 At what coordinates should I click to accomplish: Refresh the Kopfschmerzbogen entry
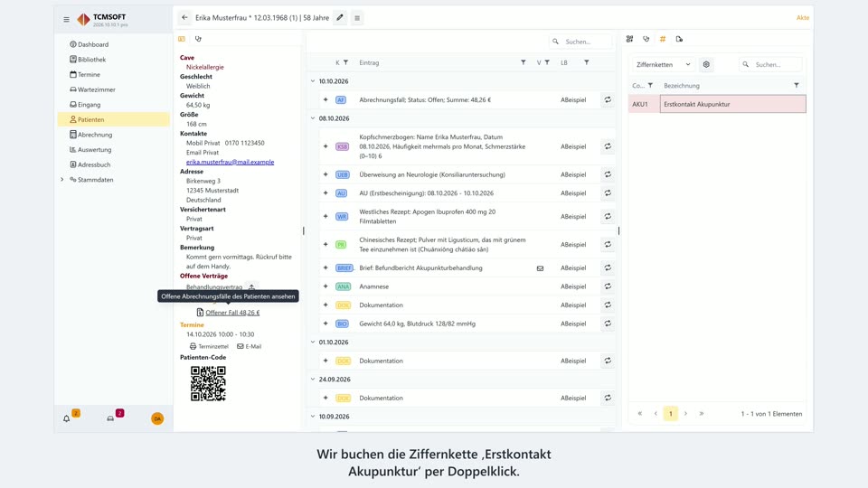608,146
